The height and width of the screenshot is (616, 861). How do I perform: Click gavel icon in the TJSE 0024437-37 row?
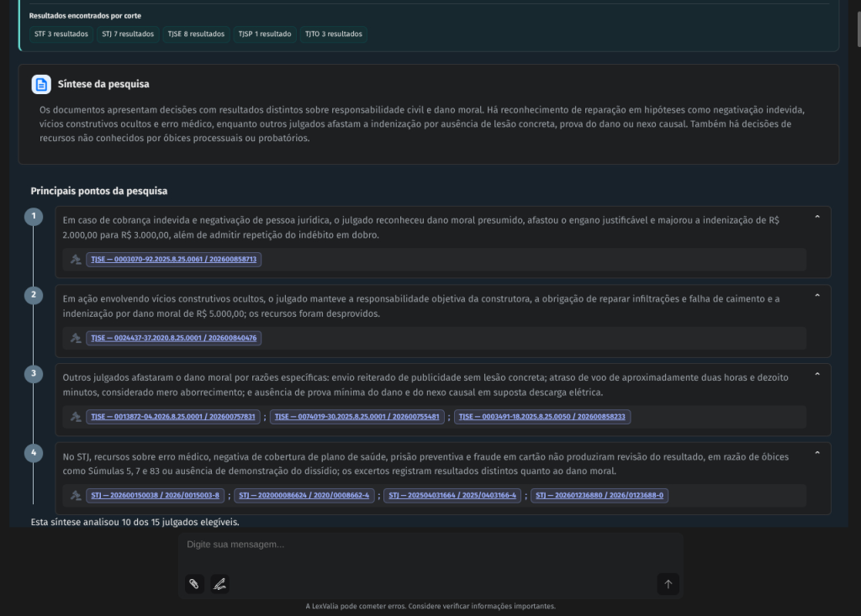point(76,338)
